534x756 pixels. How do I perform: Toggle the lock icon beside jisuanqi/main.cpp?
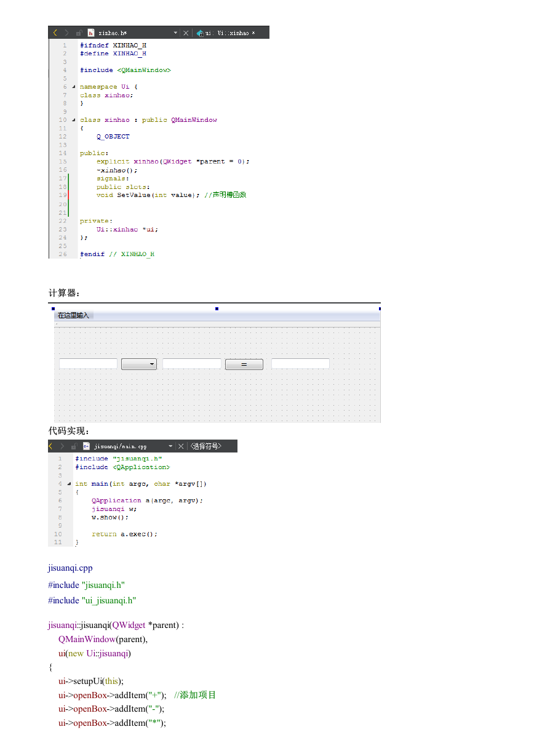click(x=74, y=446)
